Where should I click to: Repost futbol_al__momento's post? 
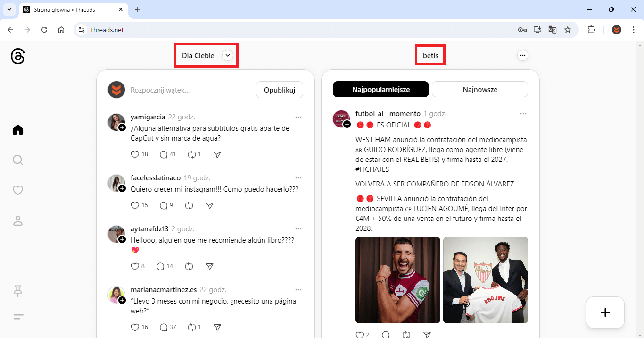(x=406, y=335)
